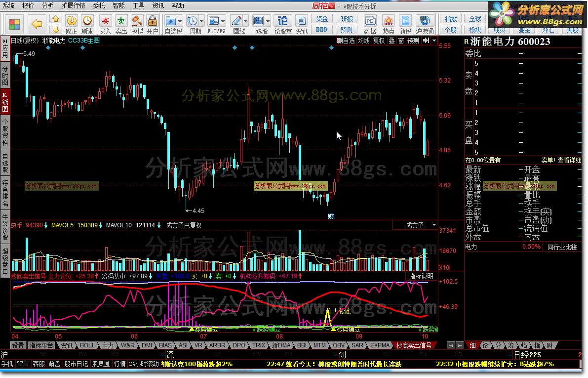The image size is (588, 378).
Task: Open the 自选股 watchlist folder icon
Action: 171,21
